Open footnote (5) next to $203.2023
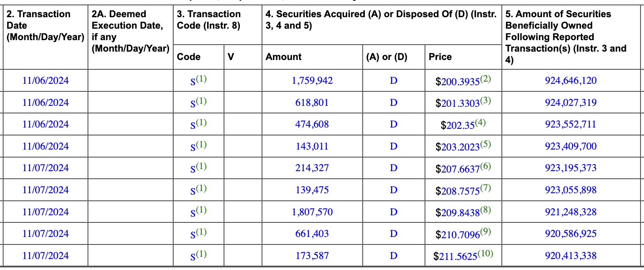 pos(485,145)
